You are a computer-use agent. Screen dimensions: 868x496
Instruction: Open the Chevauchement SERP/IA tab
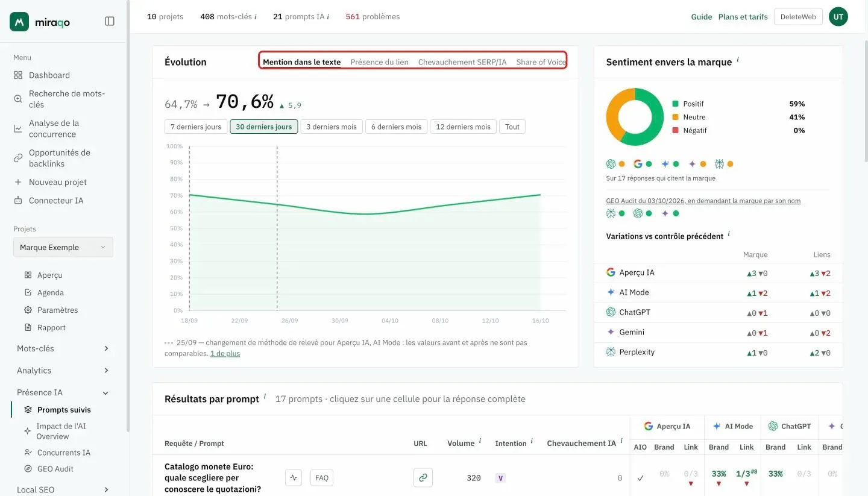[x=462, y=62]
